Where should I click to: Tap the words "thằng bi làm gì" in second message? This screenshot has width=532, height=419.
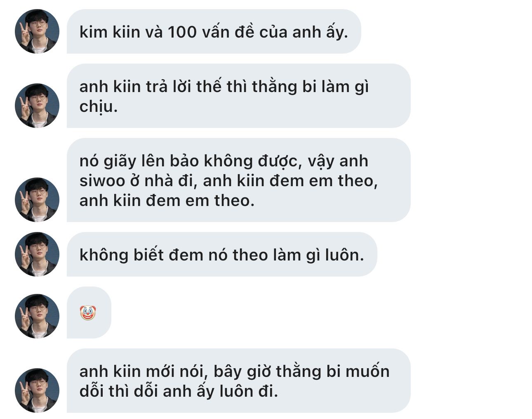click(310, 87)
